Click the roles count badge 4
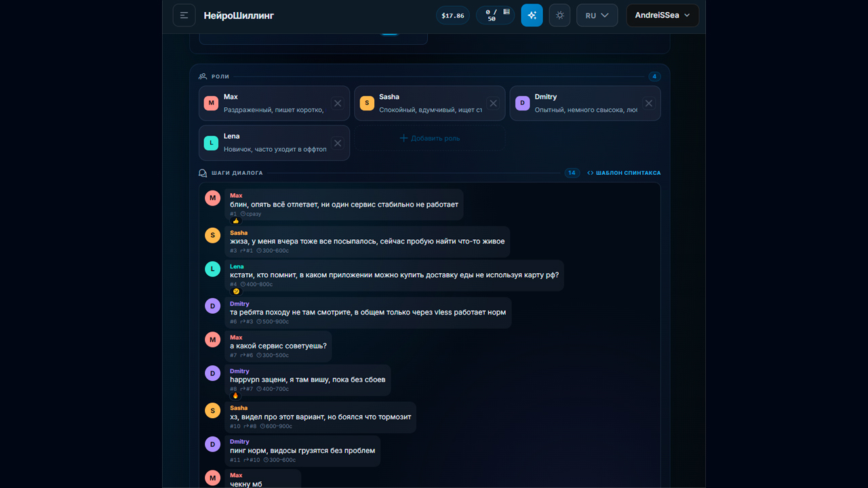The image size is (868, 488). pos(654,77)
